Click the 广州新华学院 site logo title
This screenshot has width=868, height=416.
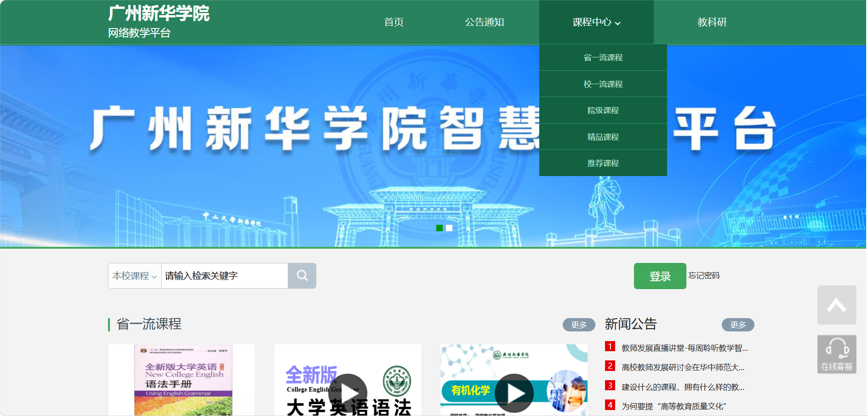click(159, 13)
